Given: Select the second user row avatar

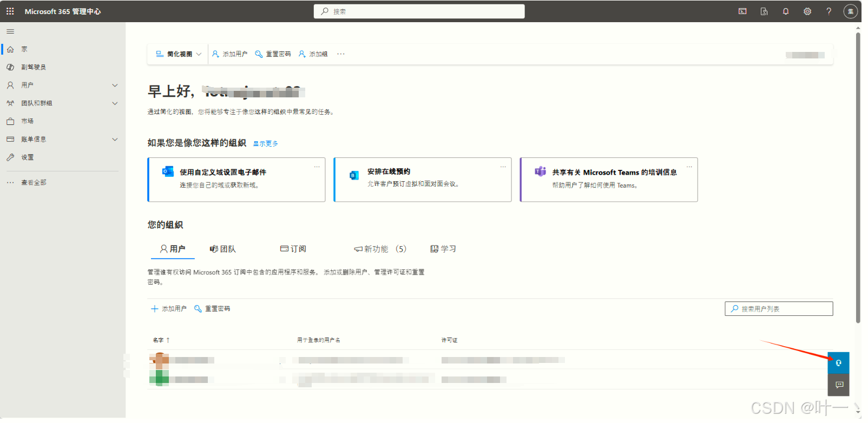Looking at the screenshot, I should [159, 378].
